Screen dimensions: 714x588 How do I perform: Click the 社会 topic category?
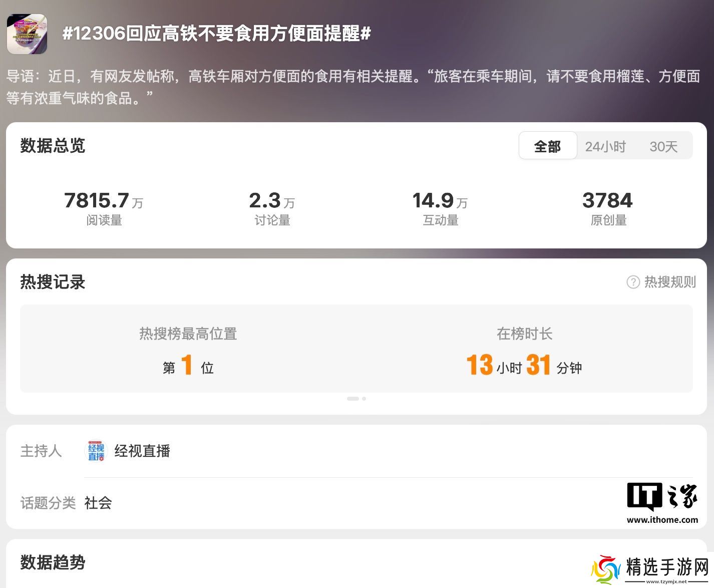pos(98,503)
